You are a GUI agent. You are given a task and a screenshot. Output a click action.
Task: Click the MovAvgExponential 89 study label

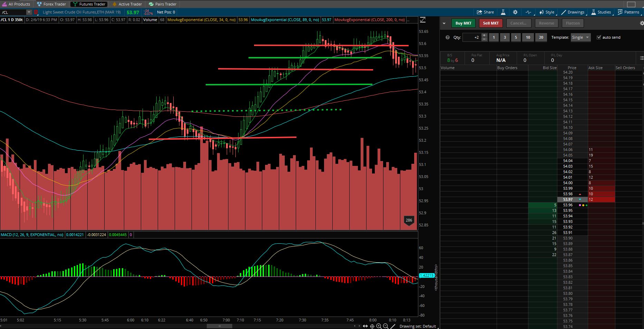coord(285,20)
